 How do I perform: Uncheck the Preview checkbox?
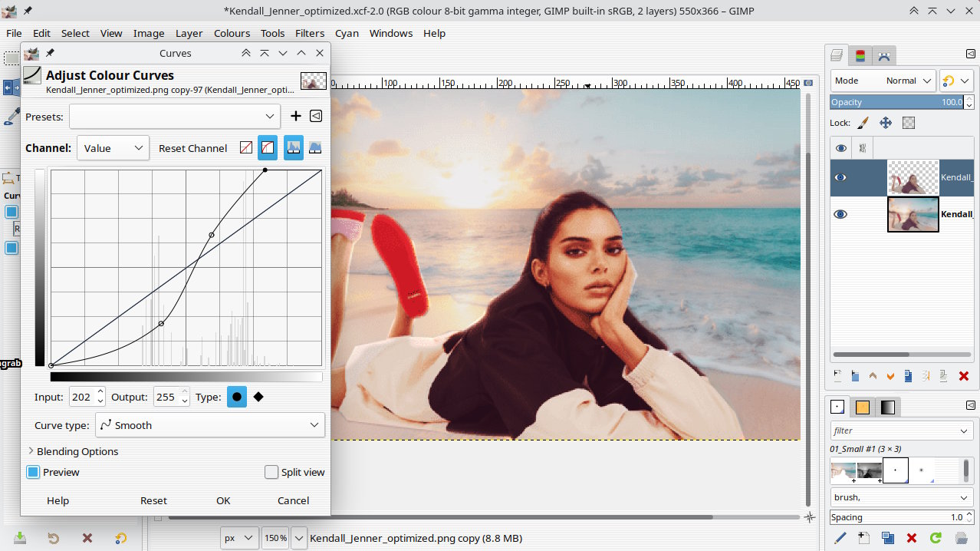33,472
